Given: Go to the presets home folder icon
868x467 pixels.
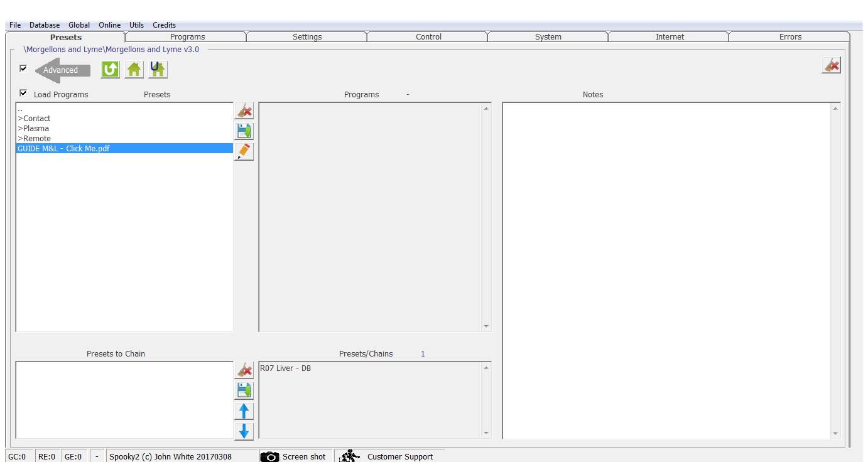Looking at the screenshot, I should point(134,70).
